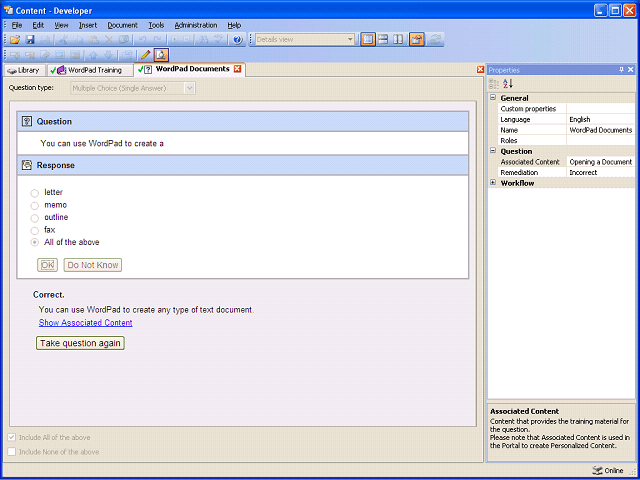Select the fax radio button
The width and height of the screenshot is (640, 480).
35,231
